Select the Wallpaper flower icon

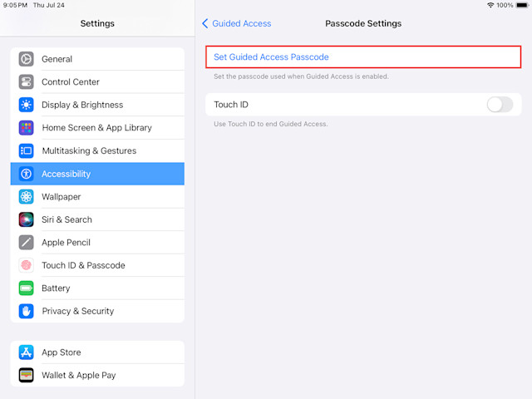[26, 197]
